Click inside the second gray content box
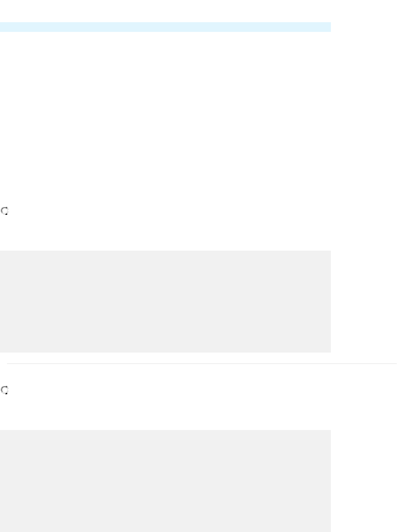 point(165,481)
